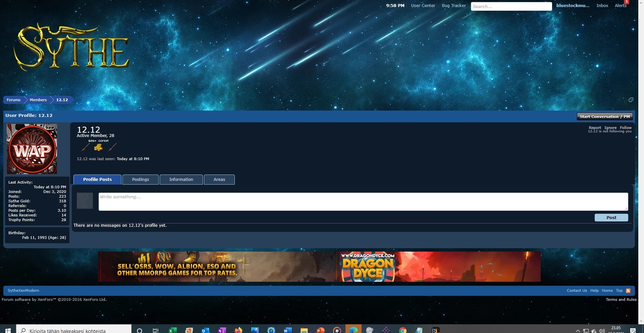Switch to the Profile Posts tab
Image resolution: width=644 pixels, height=333 pixels.
click(x=97, y=180)
